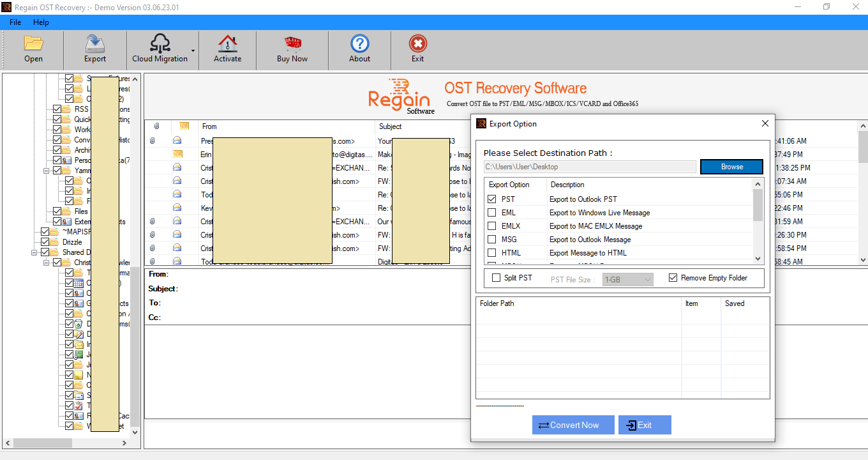
Task: Click the Convert Now button
Action: (572, 424)
